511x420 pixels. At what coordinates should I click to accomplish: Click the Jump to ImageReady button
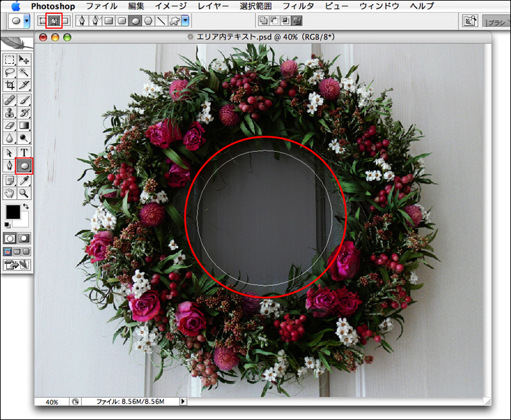[x=17, y=264]
